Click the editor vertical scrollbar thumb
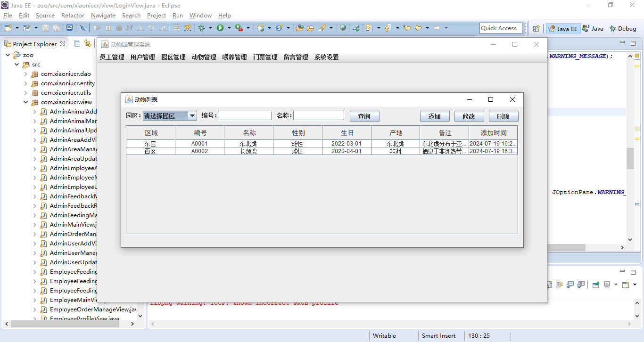 (x=630, y=158)
